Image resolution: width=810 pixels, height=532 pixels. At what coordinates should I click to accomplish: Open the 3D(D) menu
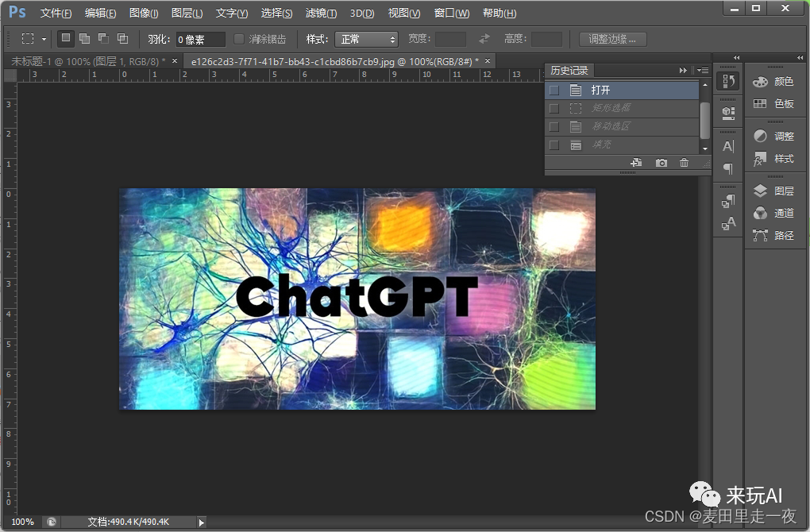pyautogui.click(x=362, y=13)
